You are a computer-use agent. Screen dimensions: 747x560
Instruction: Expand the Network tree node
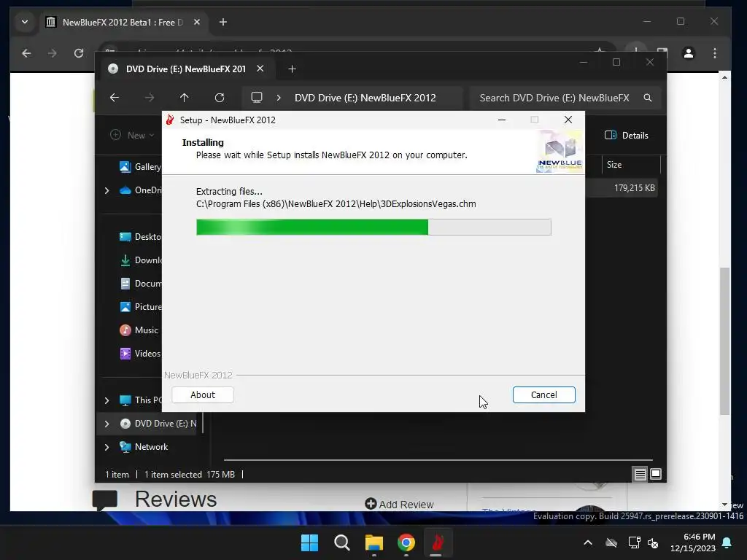click(107, 447)
